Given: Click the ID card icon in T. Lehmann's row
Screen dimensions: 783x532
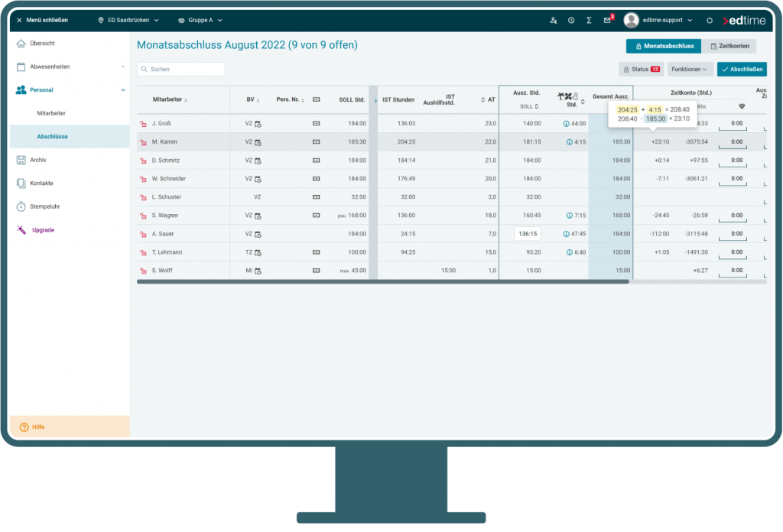Looking at the screenshot, I should (316, 252).
